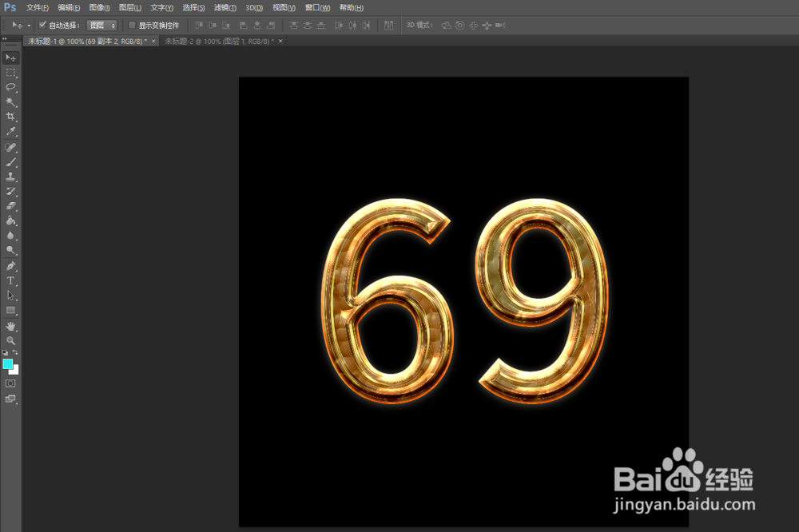
Task: Toggle Quick Mask mode
Action: point(10,383)
